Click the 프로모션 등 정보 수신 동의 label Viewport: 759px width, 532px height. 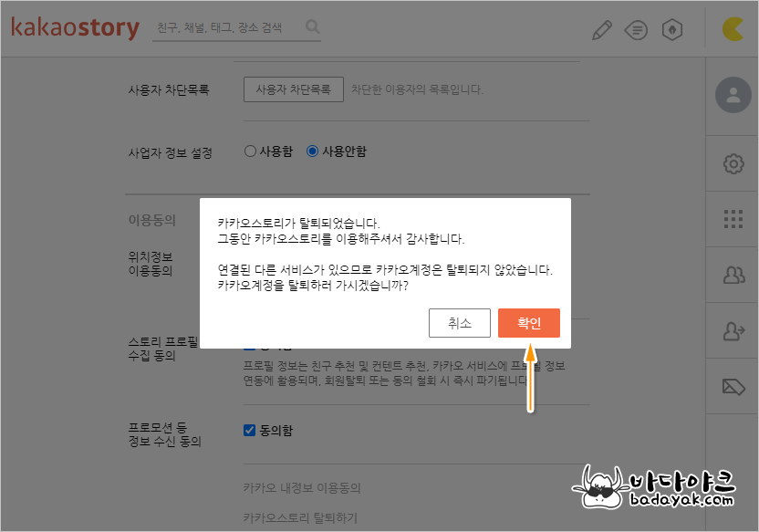pos(164,434)
